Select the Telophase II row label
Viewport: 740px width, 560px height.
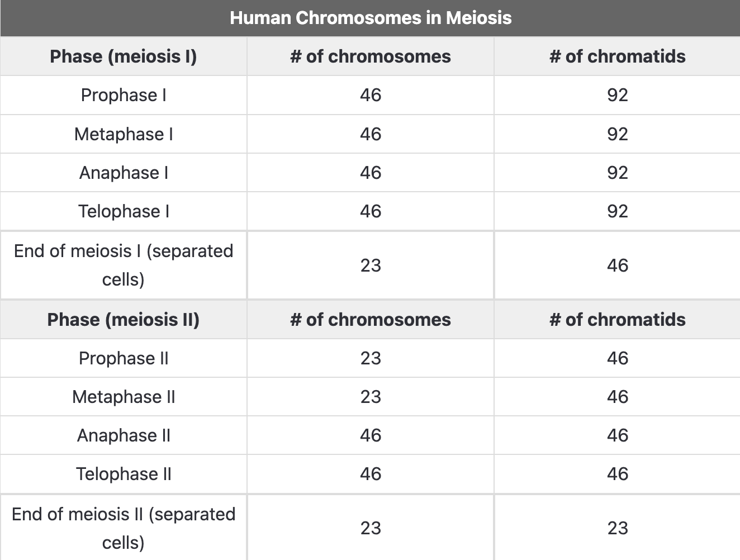pyautogui.click(x=124, y=474)
